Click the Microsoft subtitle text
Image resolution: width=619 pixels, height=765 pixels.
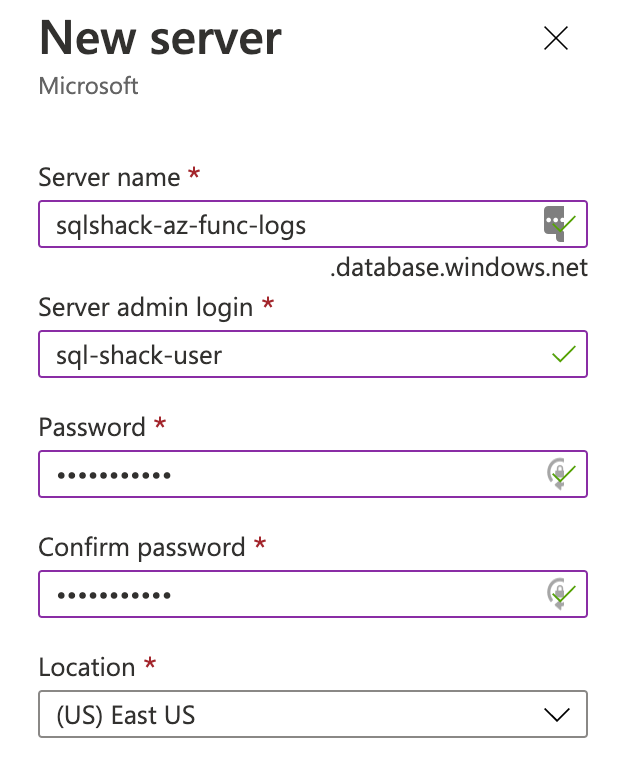[x=88, y=86]
